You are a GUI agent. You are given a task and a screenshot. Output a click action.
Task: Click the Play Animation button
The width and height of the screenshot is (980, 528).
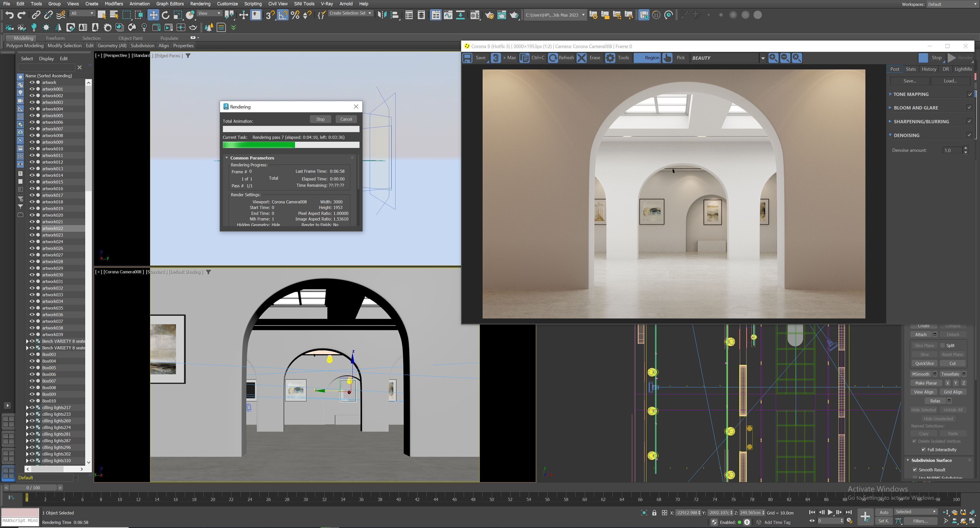830,512
